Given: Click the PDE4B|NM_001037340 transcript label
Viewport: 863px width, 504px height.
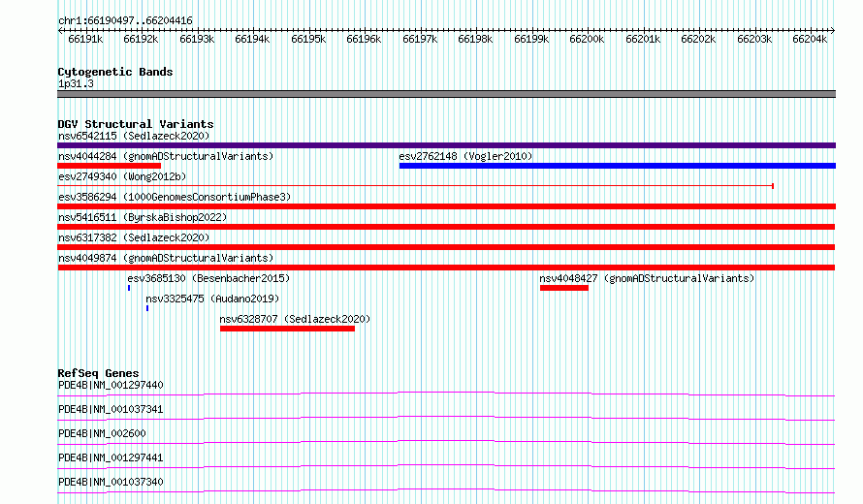Looking at the screenshot, I should point(111,482).
